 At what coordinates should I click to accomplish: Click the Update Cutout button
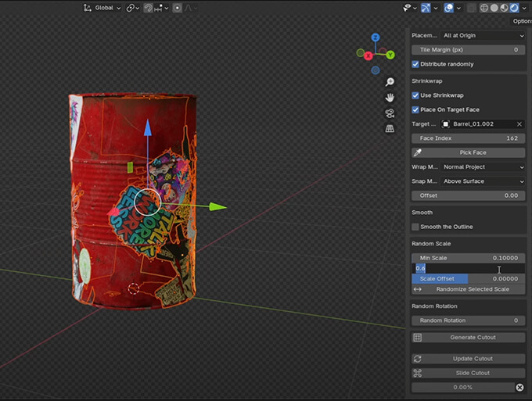[468, 359]
